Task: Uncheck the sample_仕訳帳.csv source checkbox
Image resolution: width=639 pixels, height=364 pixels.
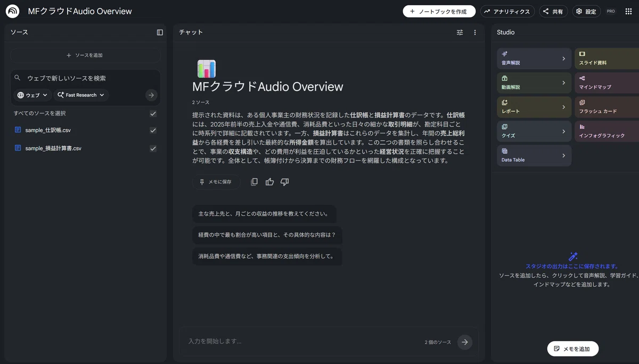Action: [x=153, y=130]
